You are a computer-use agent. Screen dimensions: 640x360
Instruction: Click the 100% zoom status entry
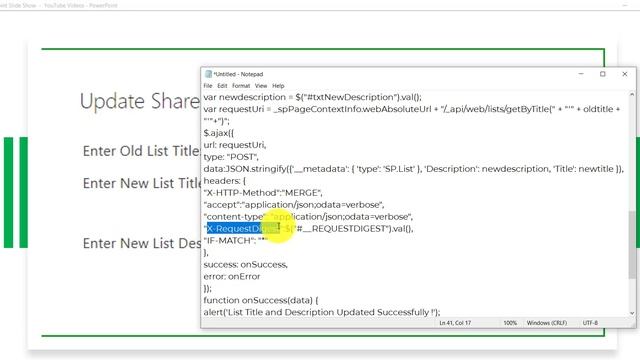tap(510, 323)
